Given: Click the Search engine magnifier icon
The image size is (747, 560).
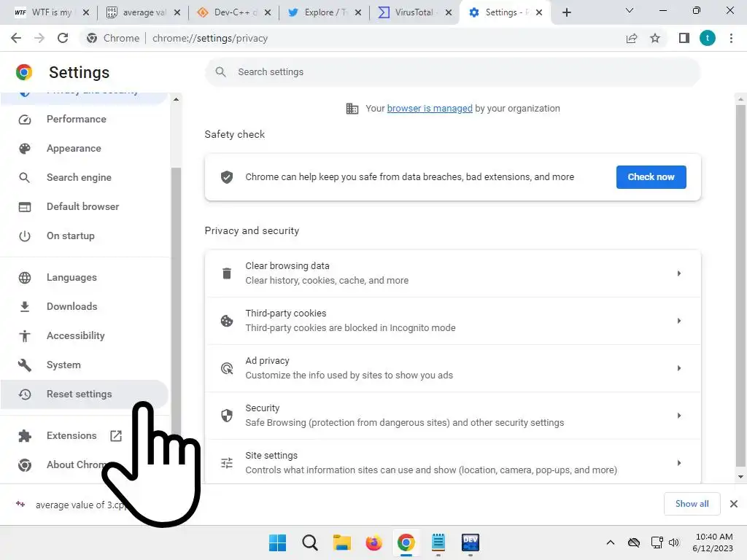Looking at the screenshot, I should [25, 178].
